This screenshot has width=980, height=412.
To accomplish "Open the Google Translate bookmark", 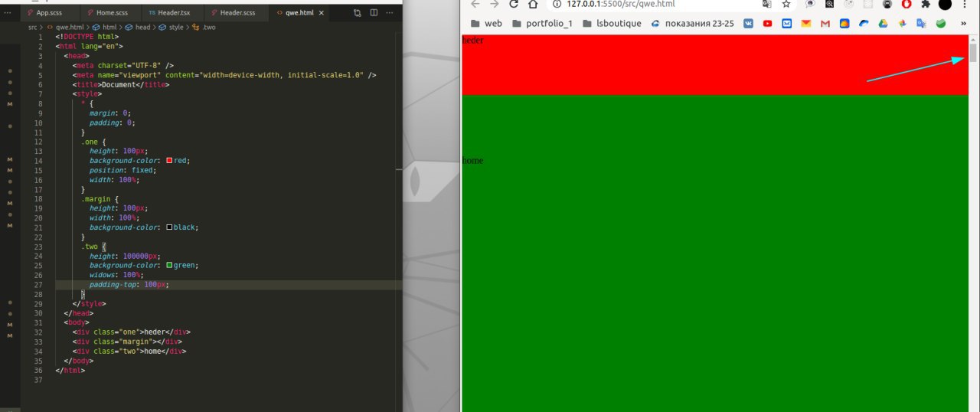I will coord(922,23).
